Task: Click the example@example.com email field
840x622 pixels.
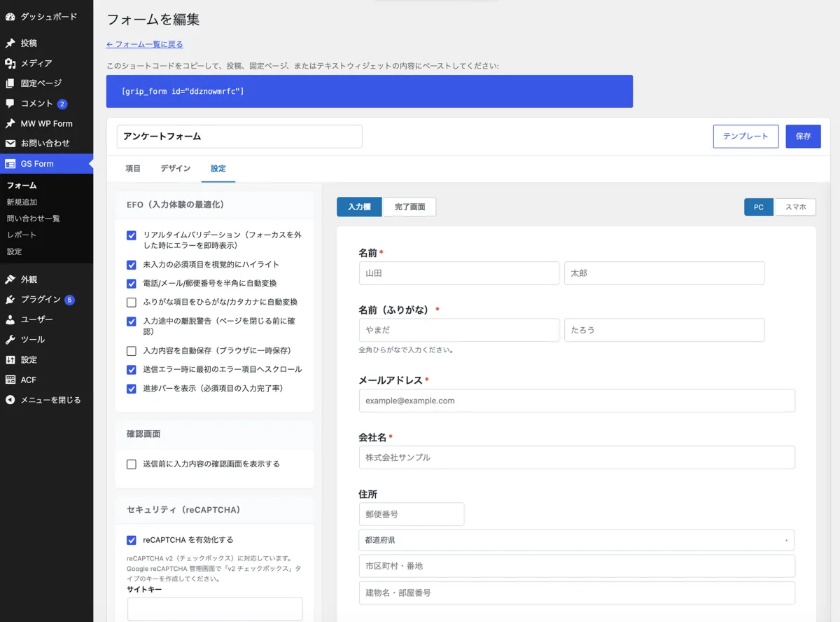Action: pos(577,401)
